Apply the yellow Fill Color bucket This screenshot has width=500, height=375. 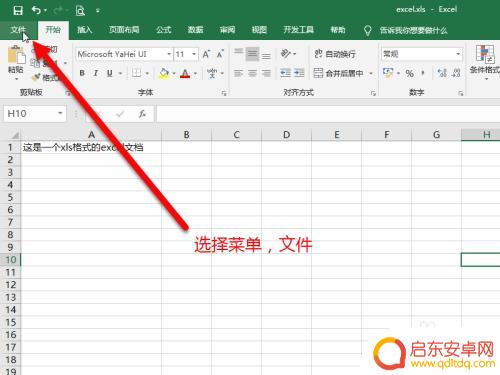point(164,73)
